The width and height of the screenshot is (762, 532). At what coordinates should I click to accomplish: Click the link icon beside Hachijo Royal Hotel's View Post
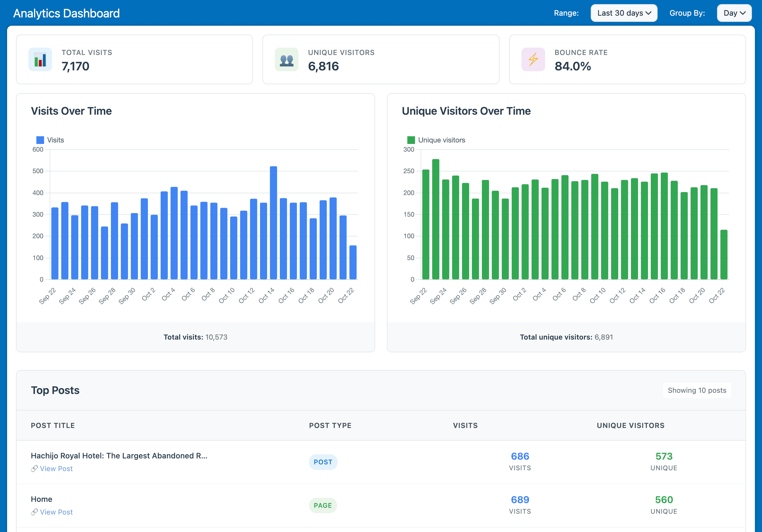35,469
